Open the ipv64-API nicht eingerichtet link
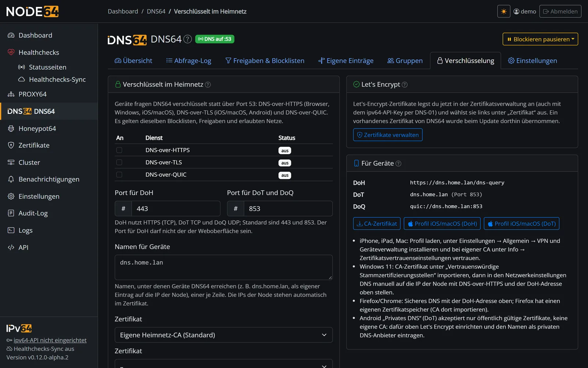The height and width of the screenshot is (368, 588). point(50,340)
